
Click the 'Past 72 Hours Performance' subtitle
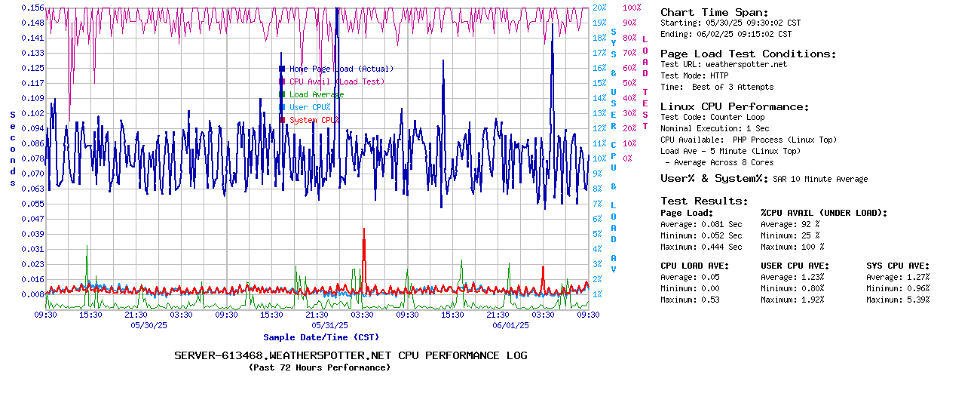(x=320, y=367)
